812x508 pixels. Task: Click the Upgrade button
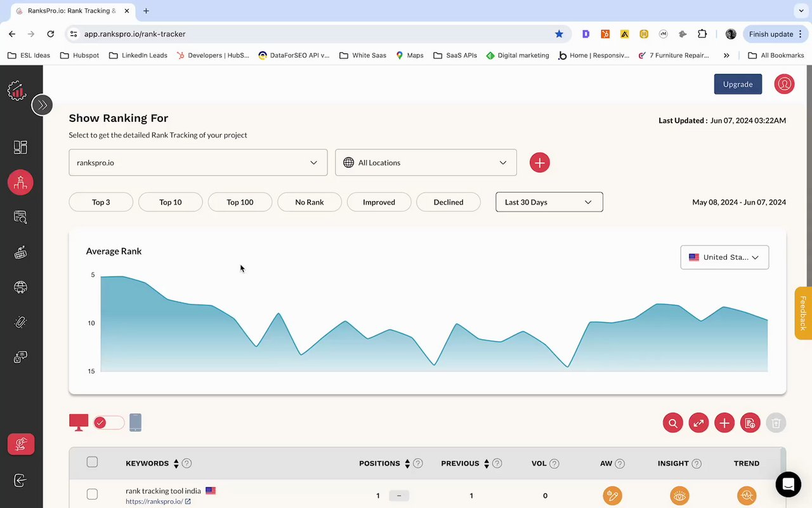point(738,84)
